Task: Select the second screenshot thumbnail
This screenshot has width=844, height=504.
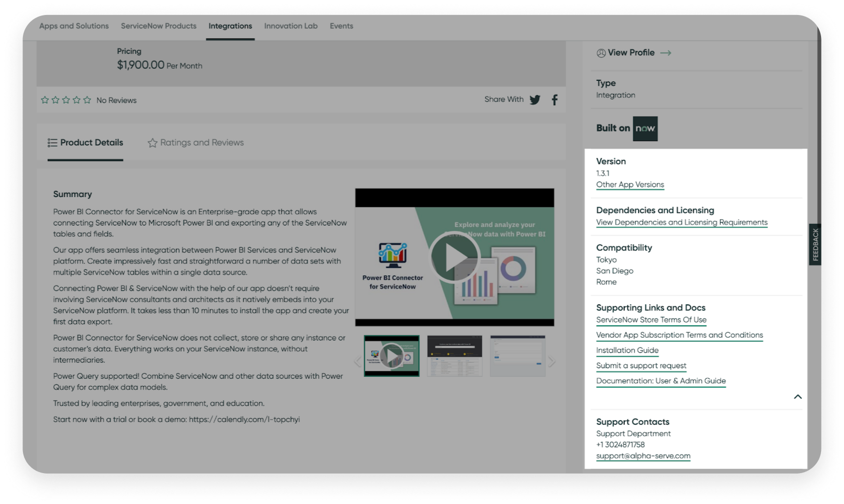Action: pyautogui.click(x=454, y=355)
